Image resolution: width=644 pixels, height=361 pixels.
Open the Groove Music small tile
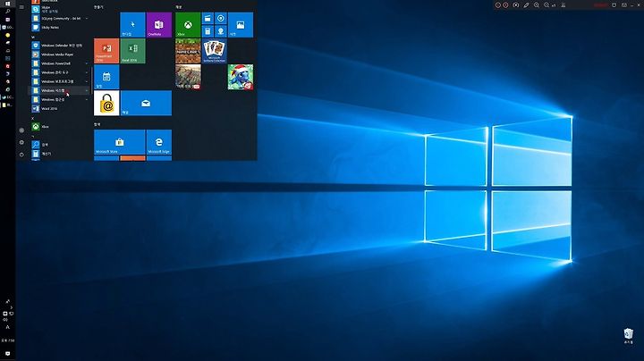221,19
